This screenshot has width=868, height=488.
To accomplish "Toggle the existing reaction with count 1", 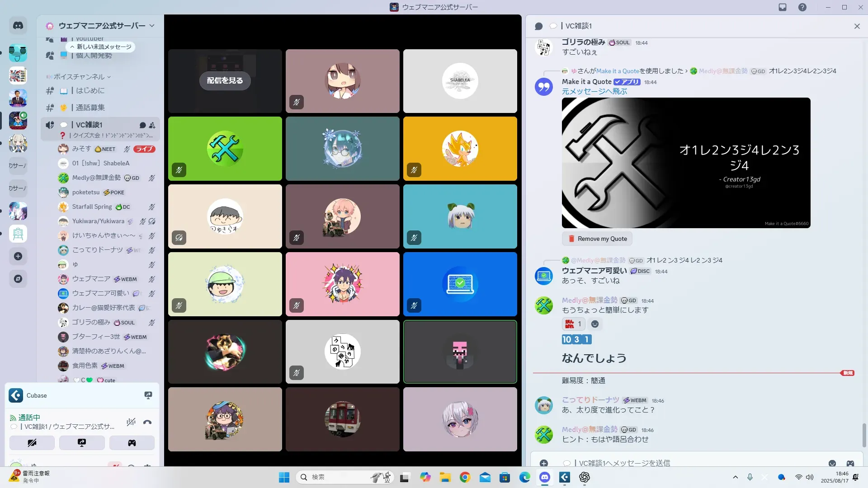I will pos(573,324).
